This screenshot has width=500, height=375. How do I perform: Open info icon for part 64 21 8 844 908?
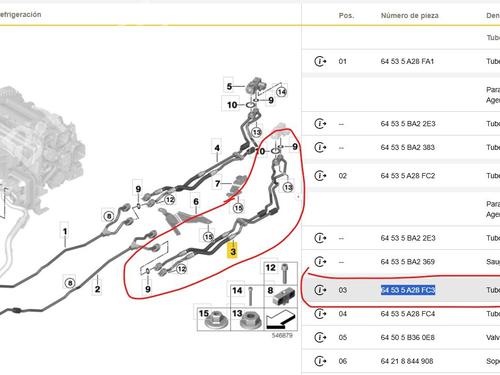click(320, 361)
